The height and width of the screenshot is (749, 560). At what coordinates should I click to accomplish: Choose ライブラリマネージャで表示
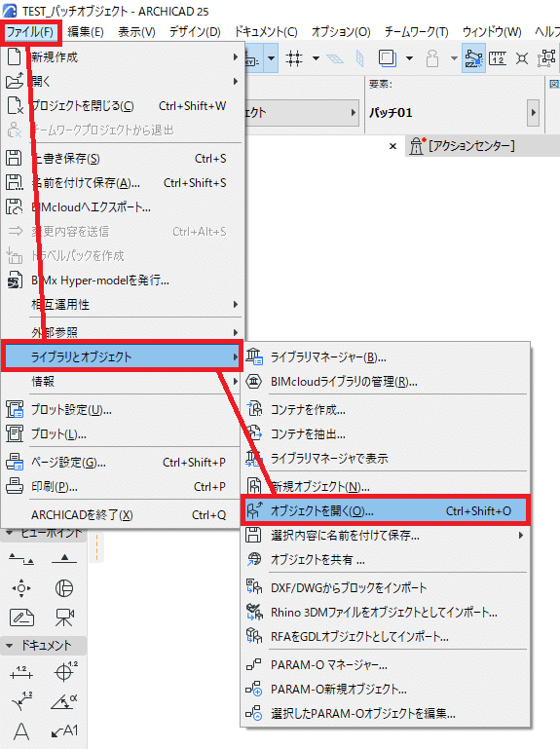385,459
